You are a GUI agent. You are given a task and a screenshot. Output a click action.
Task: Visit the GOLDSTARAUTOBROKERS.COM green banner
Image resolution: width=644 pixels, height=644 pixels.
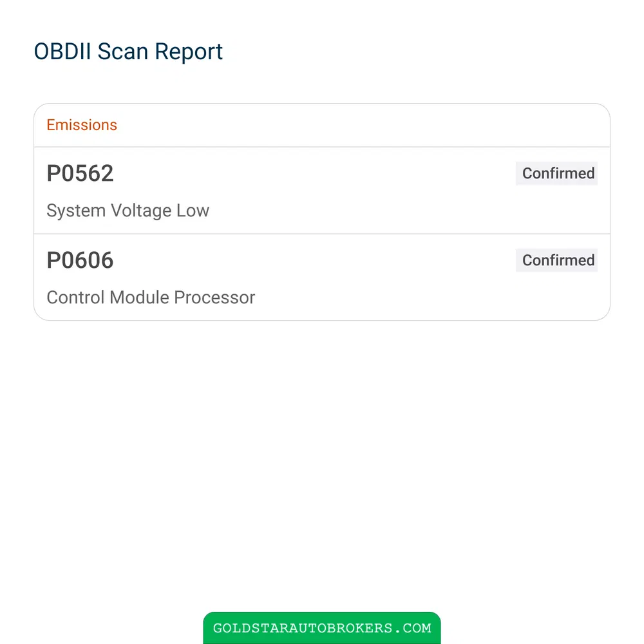[322, 628]
